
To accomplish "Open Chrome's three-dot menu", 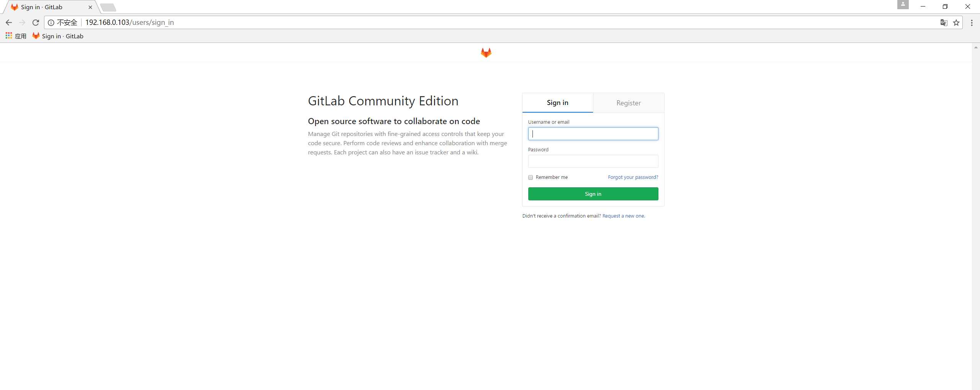I will pyautogui.click(x=972, y=23).
